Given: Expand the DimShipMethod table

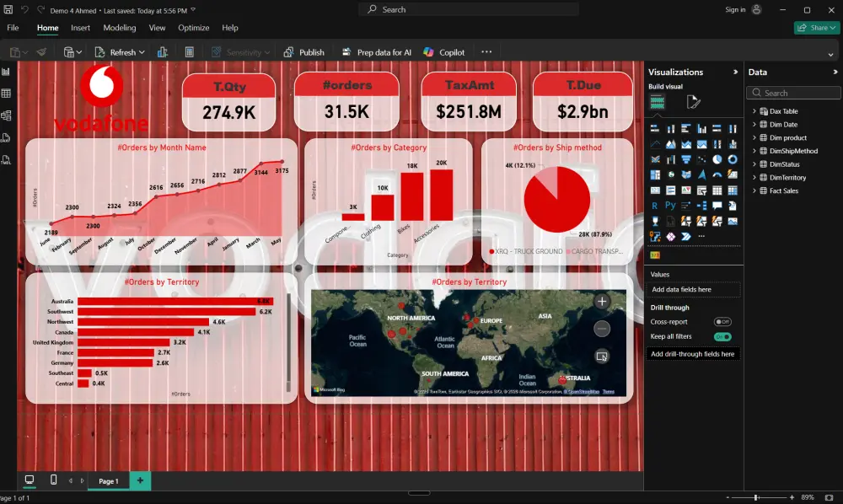Looking at the screenshot, I should click(x=754, y=151).
